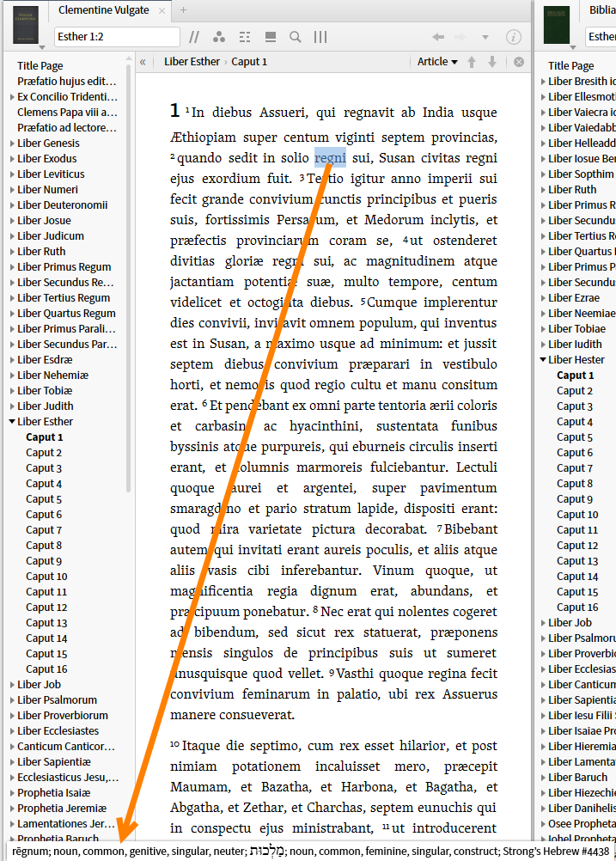Open the search magnifier icon in toolbar
616x861 pixels.
tap(296, 37)
